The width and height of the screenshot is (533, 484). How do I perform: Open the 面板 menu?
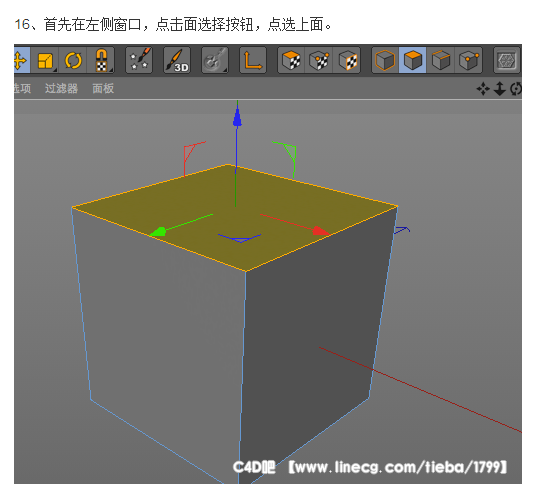(x=103, y=88)
